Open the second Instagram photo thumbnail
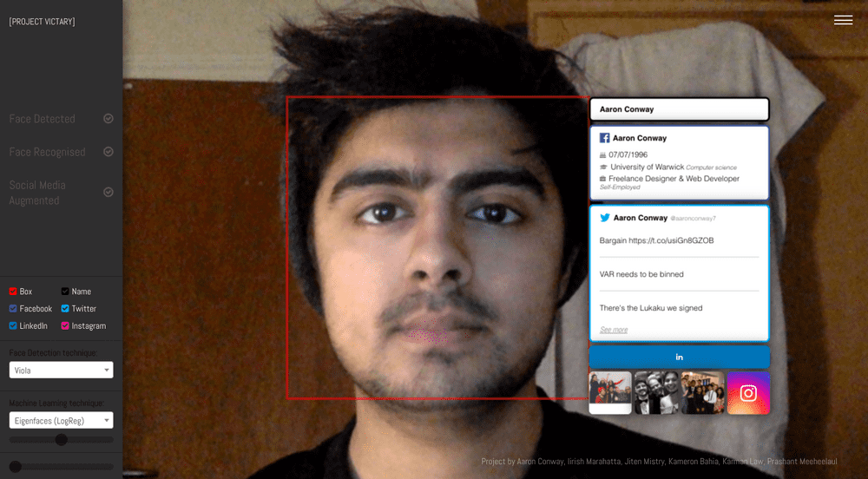Viewport: 868px width, 479px height. [656, 393]
